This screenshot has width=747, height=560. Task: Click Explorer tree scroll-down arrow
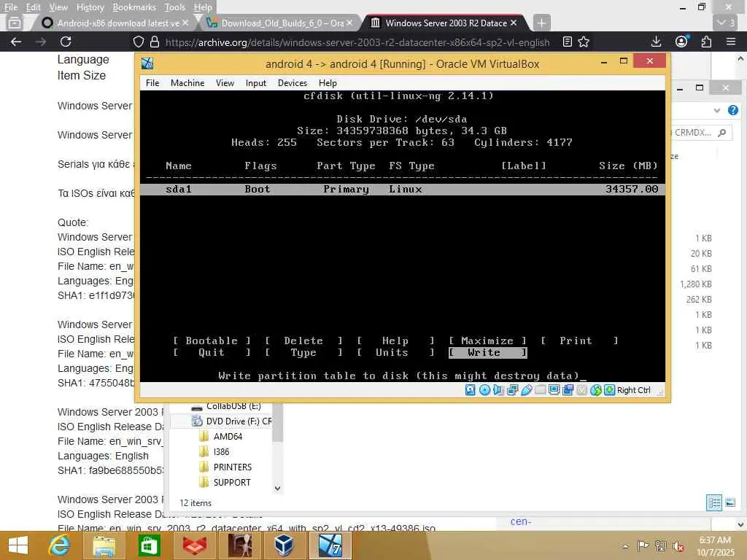pyautogui.click(x=277, y=488)
